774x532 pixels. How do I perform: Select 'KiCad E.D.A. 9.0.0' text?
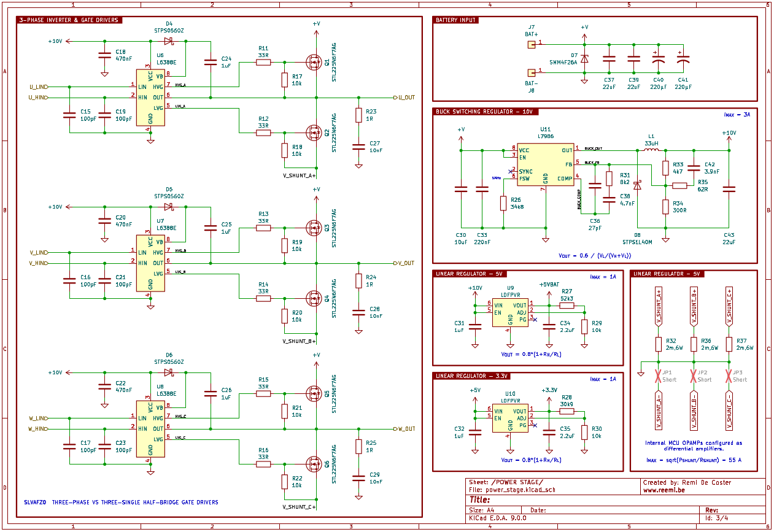tap(497, 518)
